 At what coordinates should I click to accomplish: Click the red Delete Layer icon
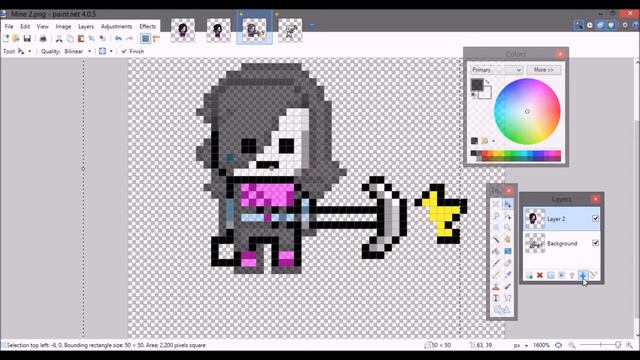[x=540, y=276]
